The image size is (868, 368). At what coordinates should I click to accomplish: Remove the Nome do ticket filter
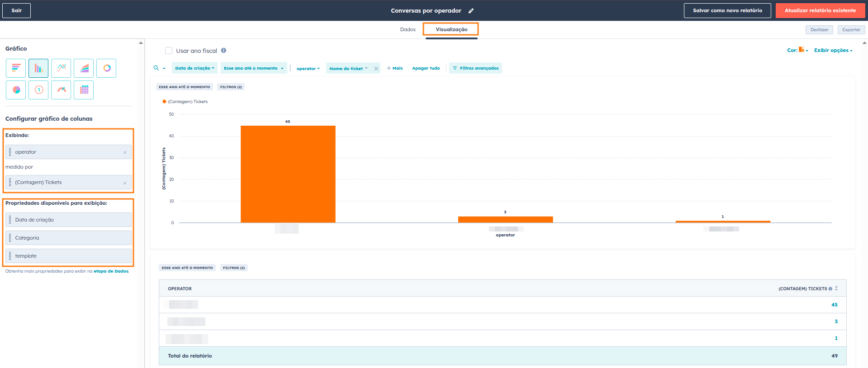click(376, 69)
